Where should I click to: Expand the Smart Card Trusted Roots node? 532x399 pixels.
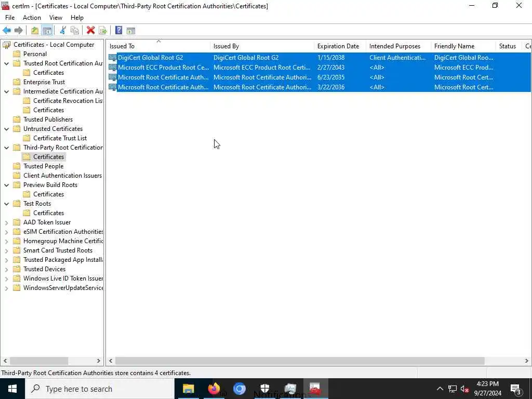(6, 250)
